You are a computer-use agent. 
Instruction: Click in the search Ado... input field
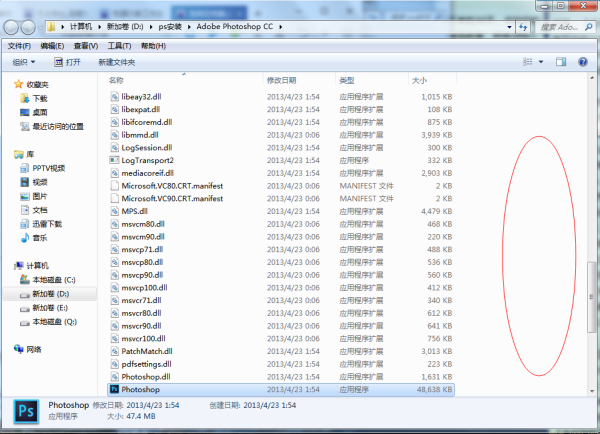tap(559, 27)
